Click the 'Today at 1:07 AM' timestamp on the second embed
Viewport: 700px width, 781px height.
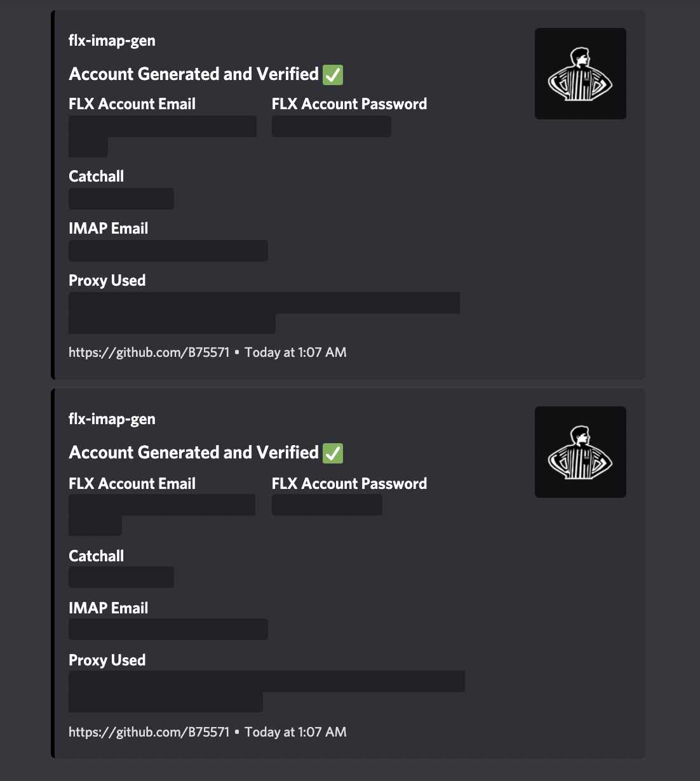(294, 732)
